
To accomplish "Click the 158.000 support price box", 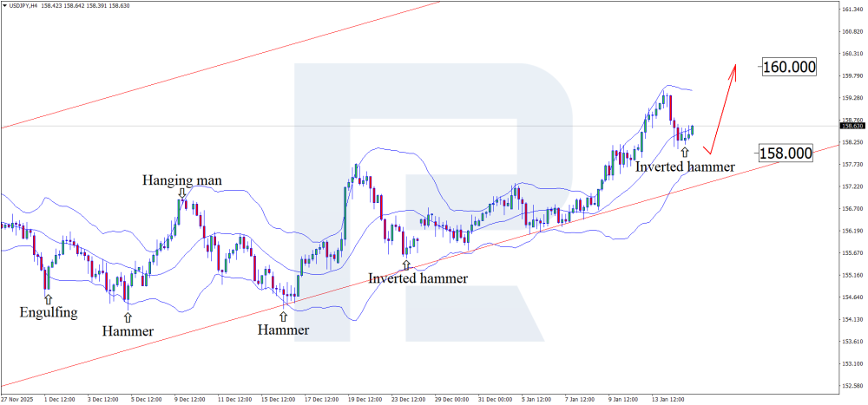I will 786,154.
